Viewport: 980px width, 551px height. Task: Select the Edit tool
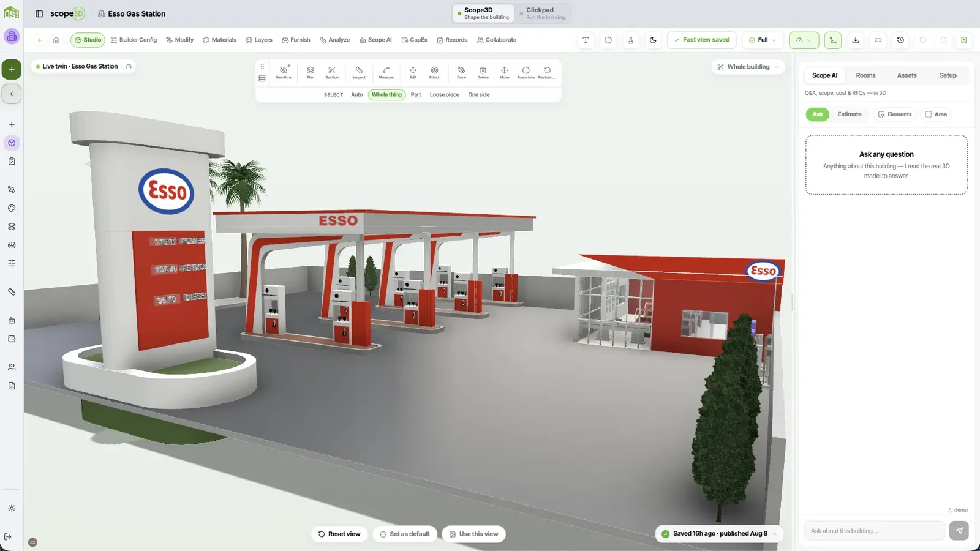coord(413,72)
